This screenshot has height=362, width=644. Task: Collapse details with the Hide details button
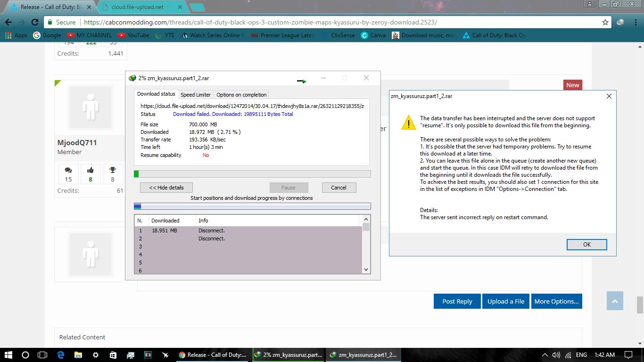tap(166, 188)
